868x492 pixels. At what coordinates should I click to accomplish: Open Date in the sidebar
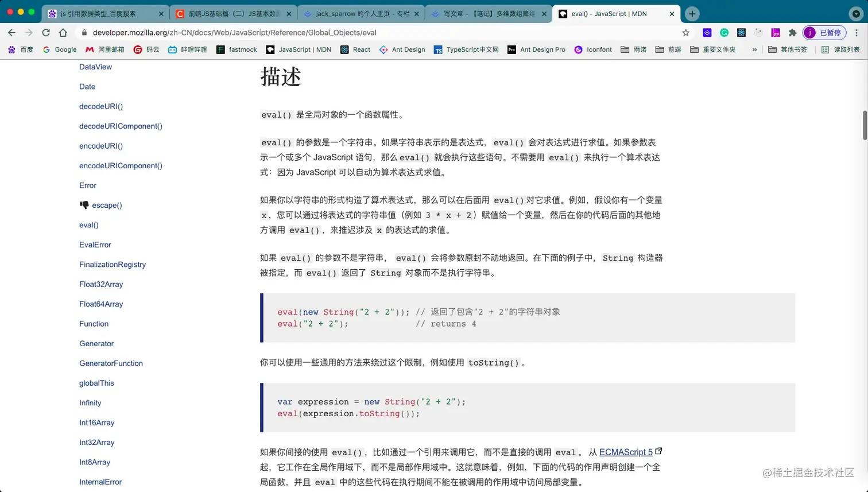point(87,87)
